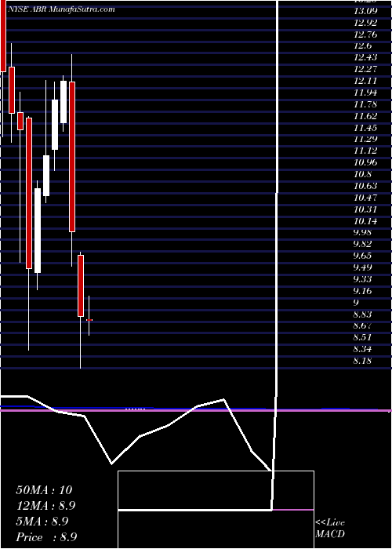Click the tallest red candle near 12.11 to 10.14

coord(72,157)
